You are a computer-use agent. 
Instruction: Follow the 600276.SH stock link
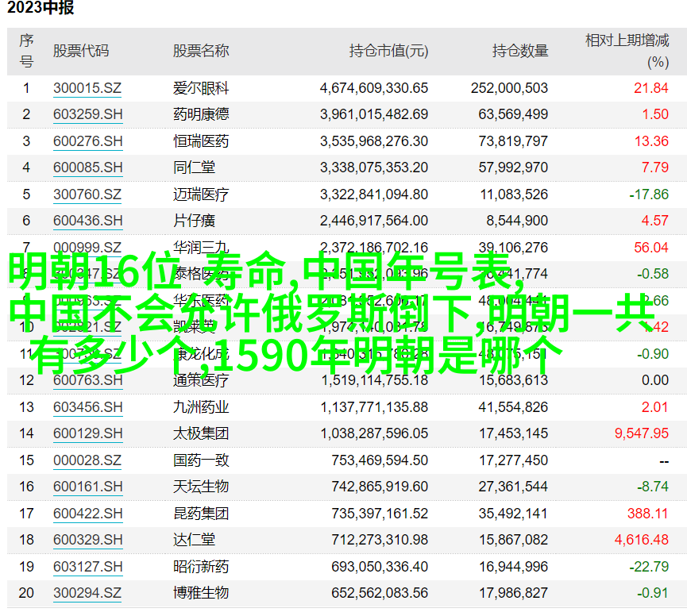[87, 141]
